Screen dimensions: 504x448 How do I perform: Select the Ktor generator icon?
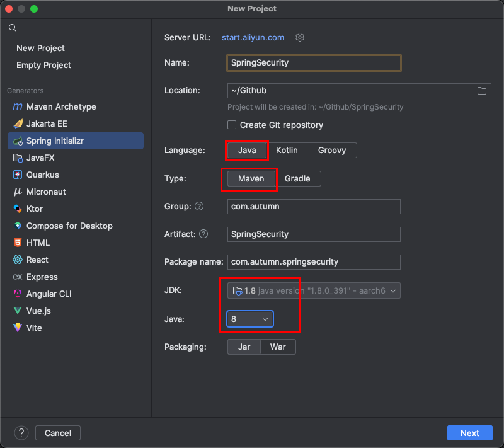18,209
